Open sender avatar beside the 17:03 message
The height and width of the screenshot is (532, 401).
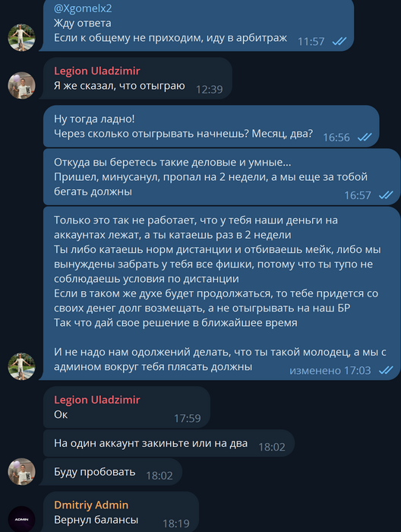22,366
